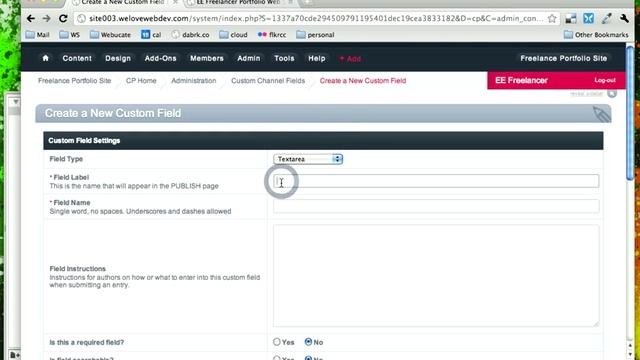640x360 pixels.
Task: Click the blue X extension icon
Action: click(x=588, y=18)
